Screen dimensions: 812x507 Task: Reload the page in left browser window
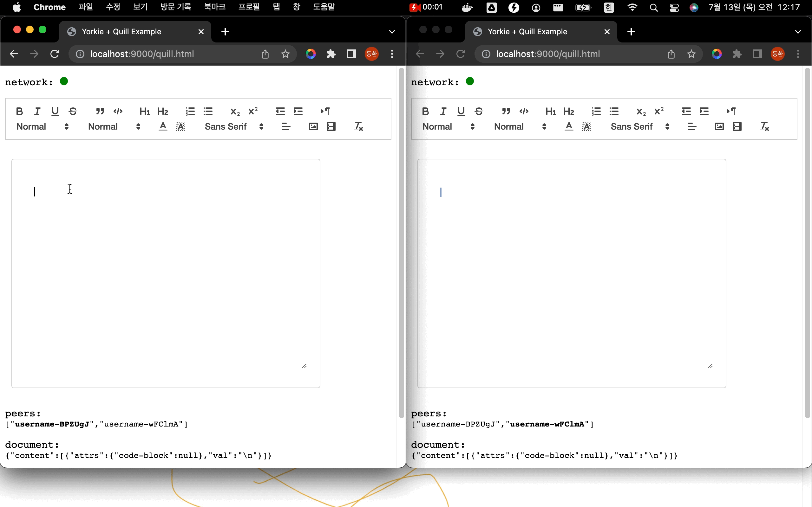click(55, 54)
